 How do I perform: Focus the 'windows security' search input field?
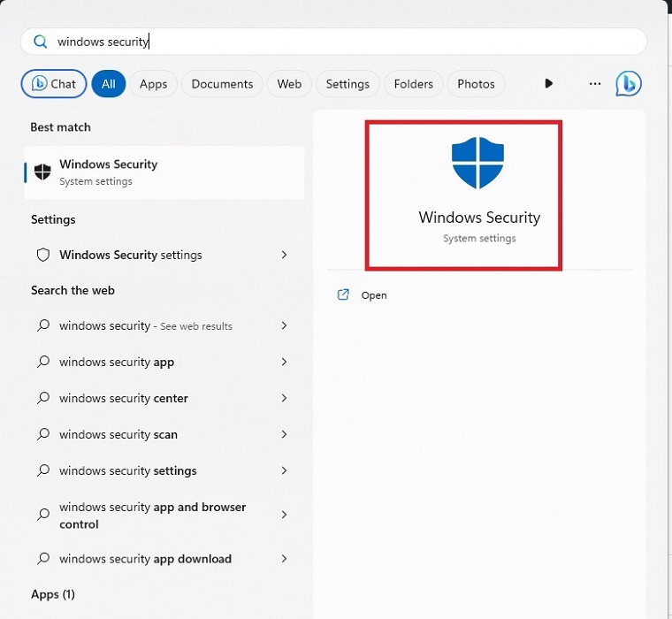334,42
